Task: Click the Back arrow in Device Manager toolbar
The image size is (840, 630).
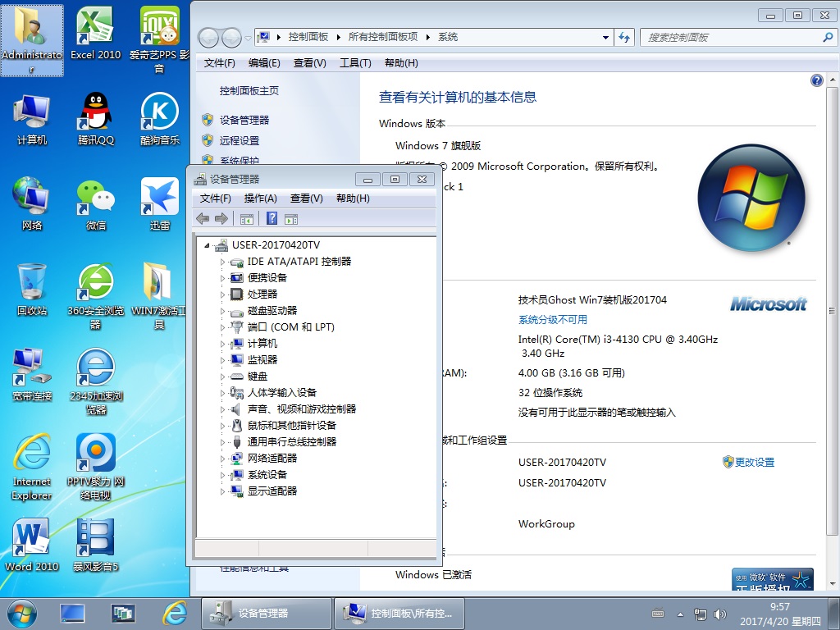Action: pyautogui.click(x=203, y=218)
